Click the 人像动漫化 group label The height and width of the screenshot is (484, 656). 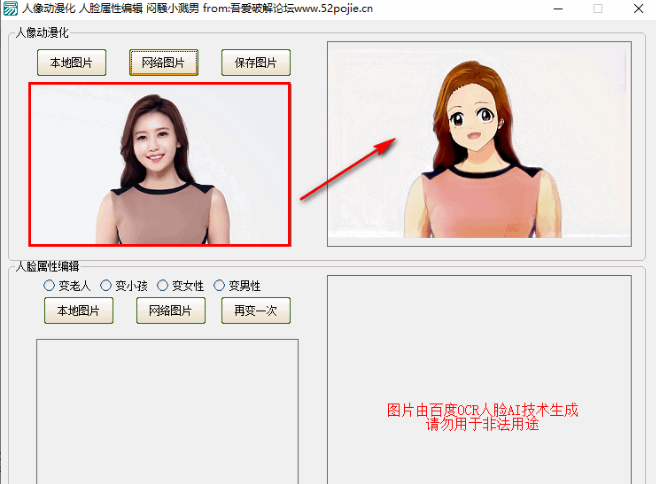pyautogui.click(x=42, y=33)
